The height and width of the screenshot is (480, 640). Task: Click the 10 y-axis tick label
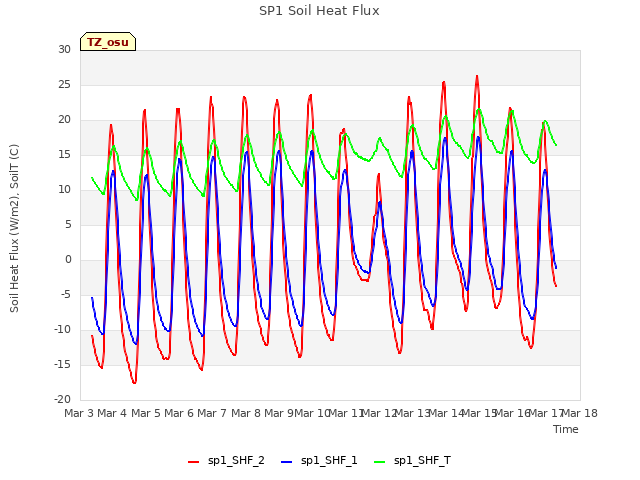tap(64, 190)
